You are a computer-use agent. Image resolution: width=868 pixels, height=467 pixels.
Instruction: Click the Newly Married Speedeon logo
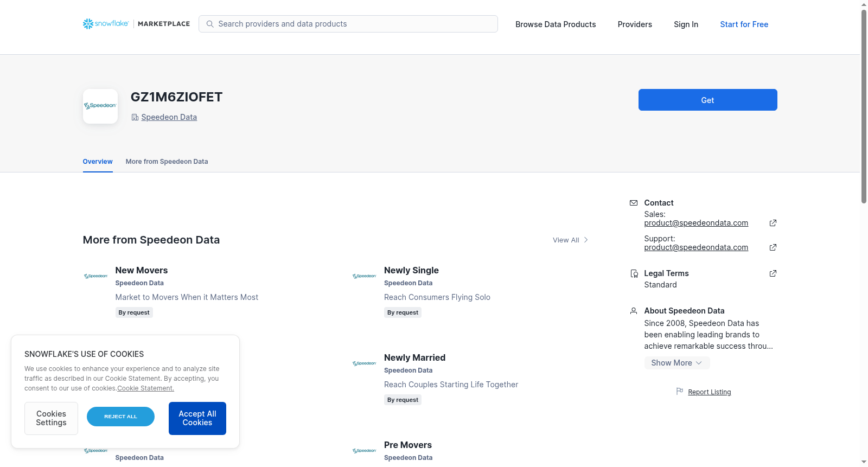click(364, 363)
